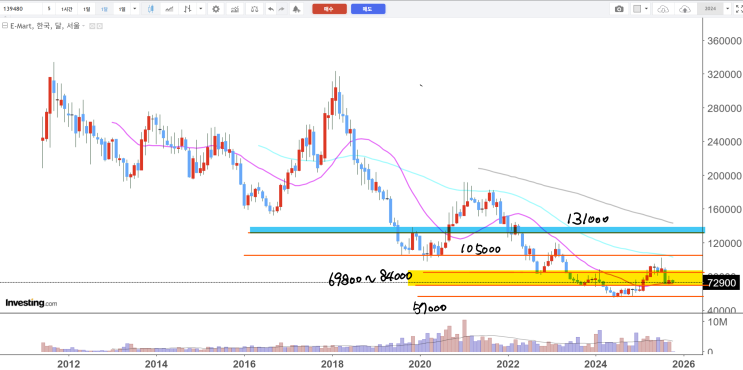Select the candlestick chart type icon
This screenshot has width=743, height=370.
click(x=151, y=9)
